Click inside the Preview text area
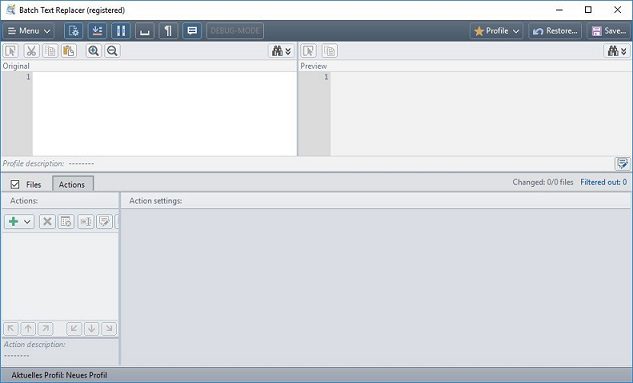This screenshot has width=633, height=383. pyautogui.click(x=481, y=114)
